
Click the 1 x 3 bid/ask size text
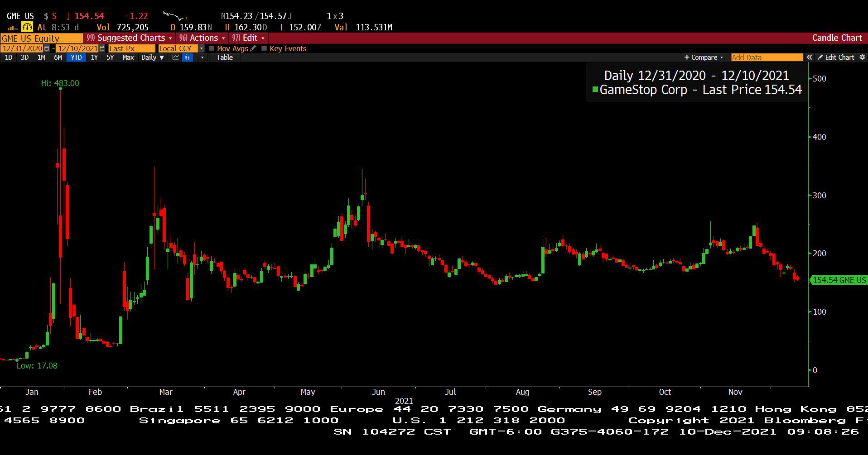tap(335, 16)
